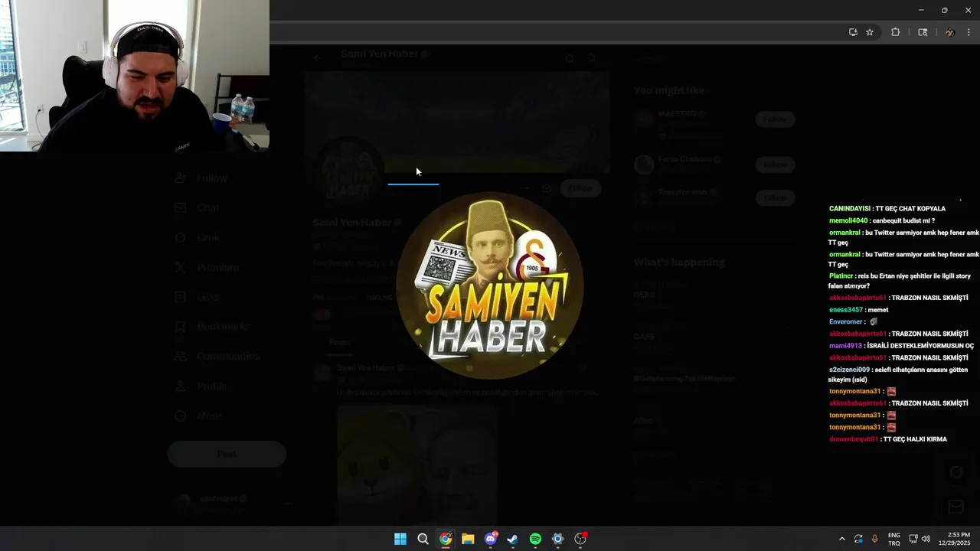Viewport: 980px width, 551px height.
Task: Expand More in dimmed sidebar
Action: pyautogui.click(x=198, y=416)
